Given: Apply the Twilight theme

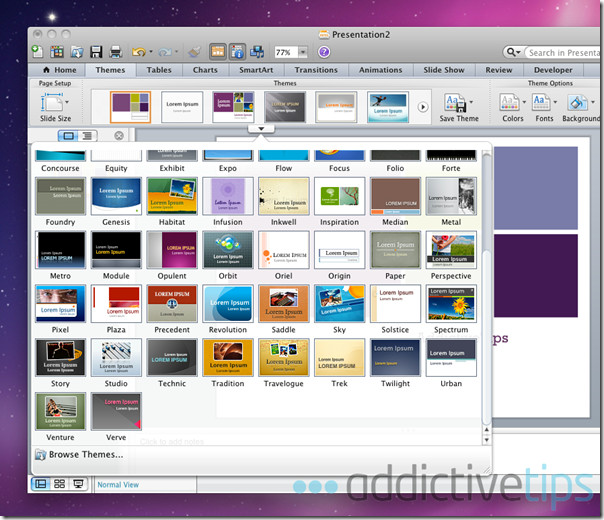Looking at the screenshot, I should point(395,357).
